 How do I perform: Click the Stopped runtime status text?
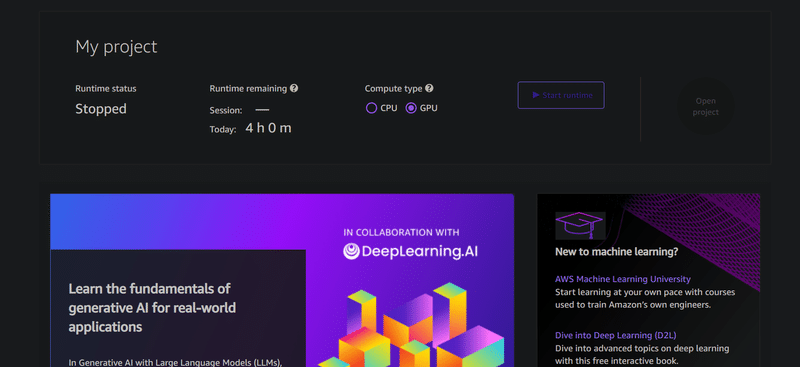(101, 109)
